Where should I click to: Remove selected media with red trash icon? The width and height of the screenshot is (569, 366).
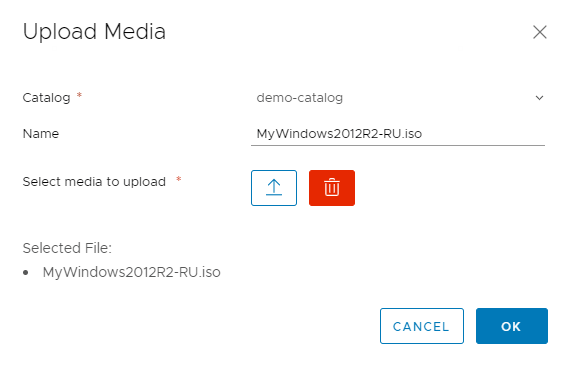[332, 188]
